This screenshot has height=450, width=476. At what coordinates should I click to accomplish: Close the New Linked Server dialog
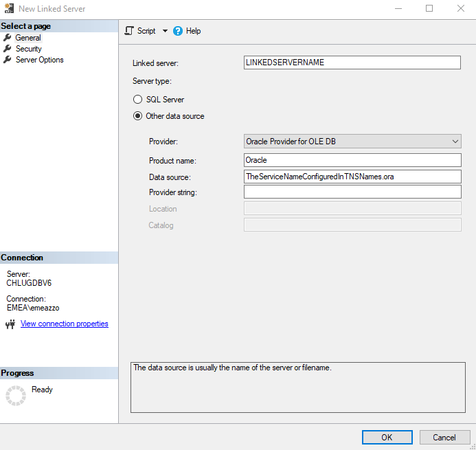point(460,8)
